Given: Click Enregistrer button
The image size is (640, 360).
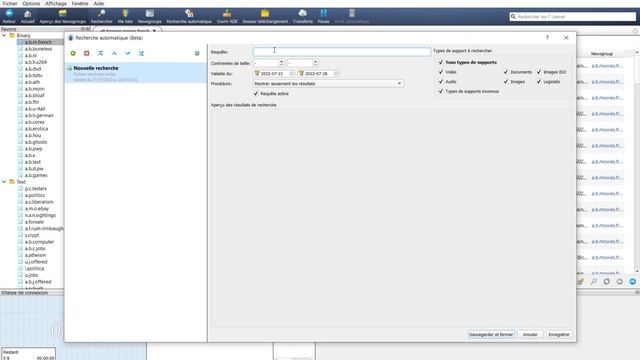Looking at the screenshot, I should tap(559, 334).
